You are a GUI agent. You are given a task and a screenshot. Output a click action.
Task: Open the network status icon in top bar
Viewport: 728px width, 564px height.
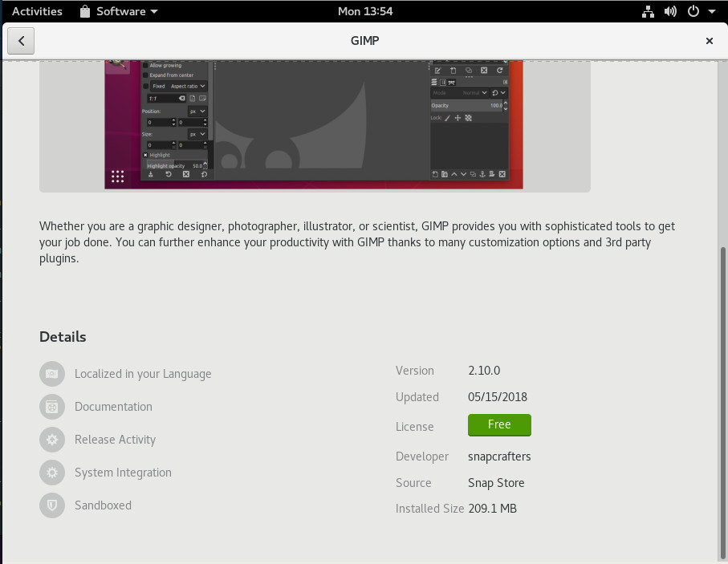(649, 11)
